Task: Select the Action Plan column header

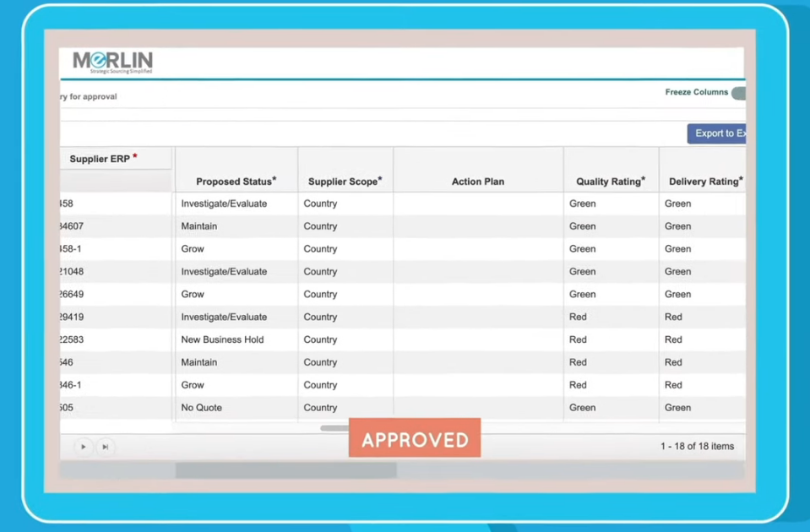Action: [477, 182]
